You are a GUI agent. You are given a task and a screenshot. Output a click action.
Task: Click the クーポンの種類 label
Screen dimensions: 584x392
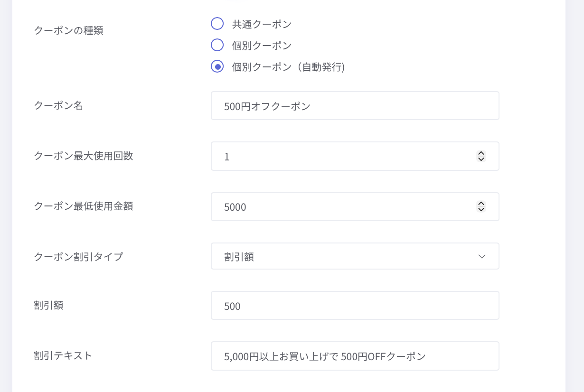coord(68,30)
